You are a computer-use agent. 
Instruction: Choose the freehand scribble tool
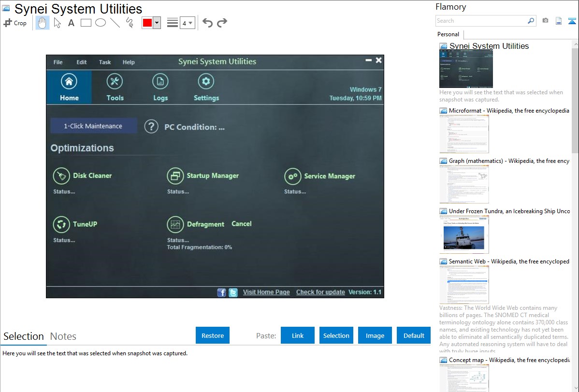(130, 23)
